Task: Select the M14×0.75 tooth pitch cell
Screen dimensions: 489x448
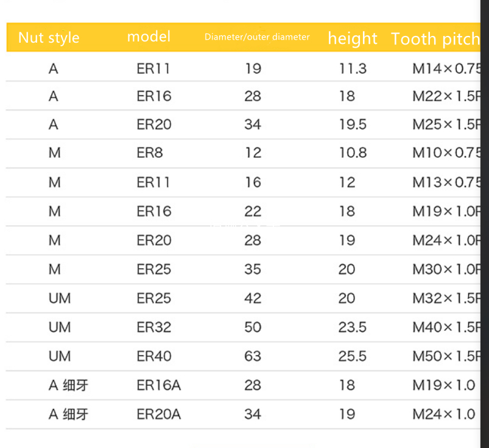Action: click(446, 69)
